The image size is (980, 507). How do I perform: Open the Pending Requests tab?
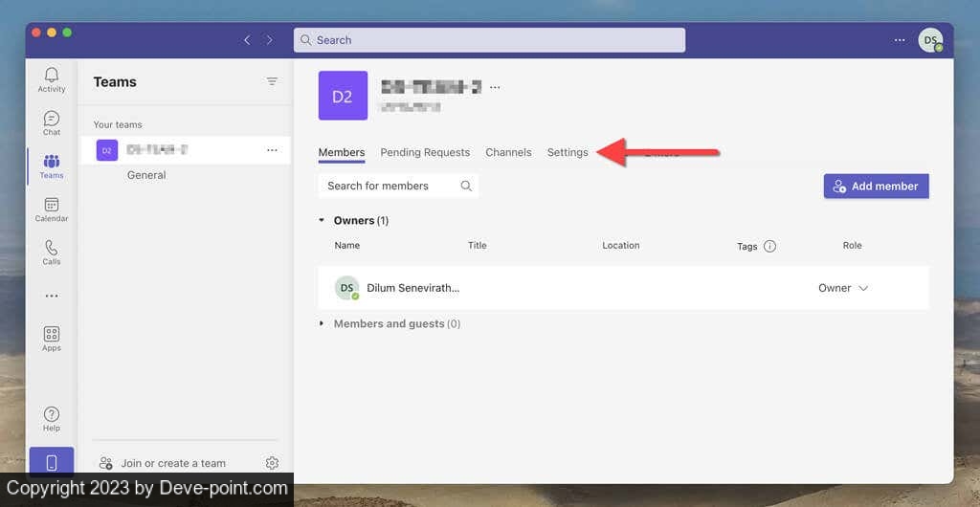coord(425,152)
